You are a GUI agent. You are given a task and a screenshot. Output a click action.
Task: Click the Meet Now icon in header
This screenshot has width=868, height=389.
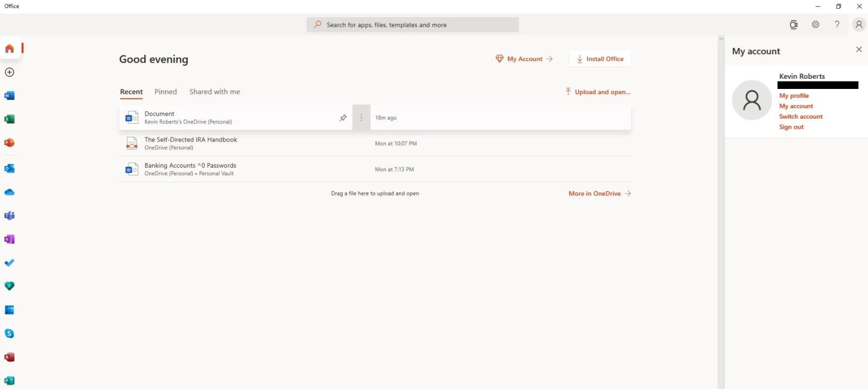click(x=794, y=25)
